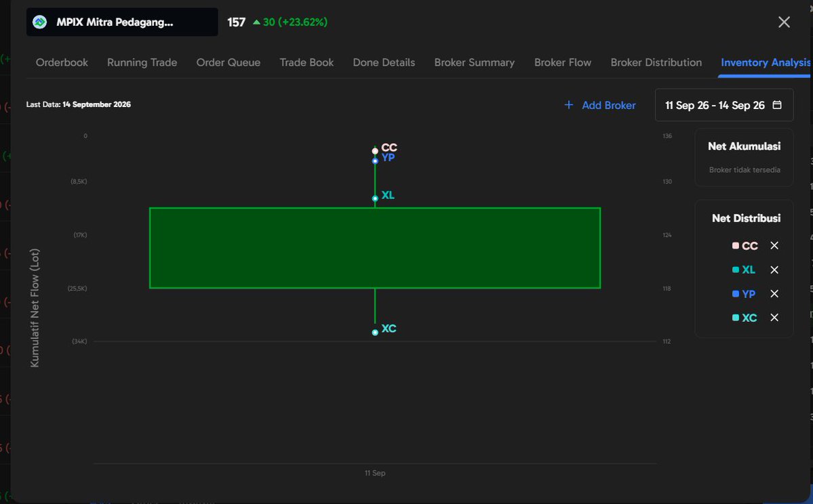Open the 11 Sep 26 - 14 Sep 26 date picker
This screenshot has height=504, width=813.
pyautogui.click(x=723, y=104)
